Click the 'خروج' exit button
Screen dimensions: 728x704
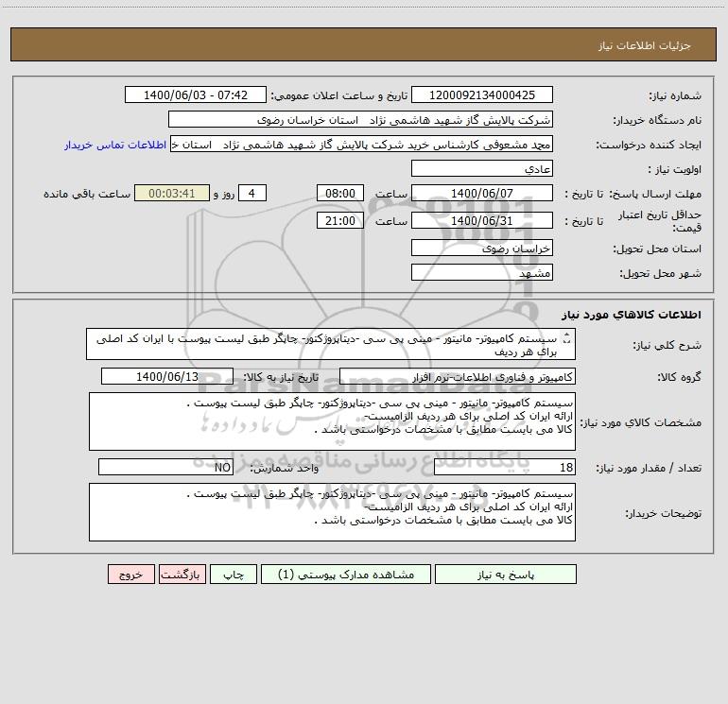[x=130, y=574]
